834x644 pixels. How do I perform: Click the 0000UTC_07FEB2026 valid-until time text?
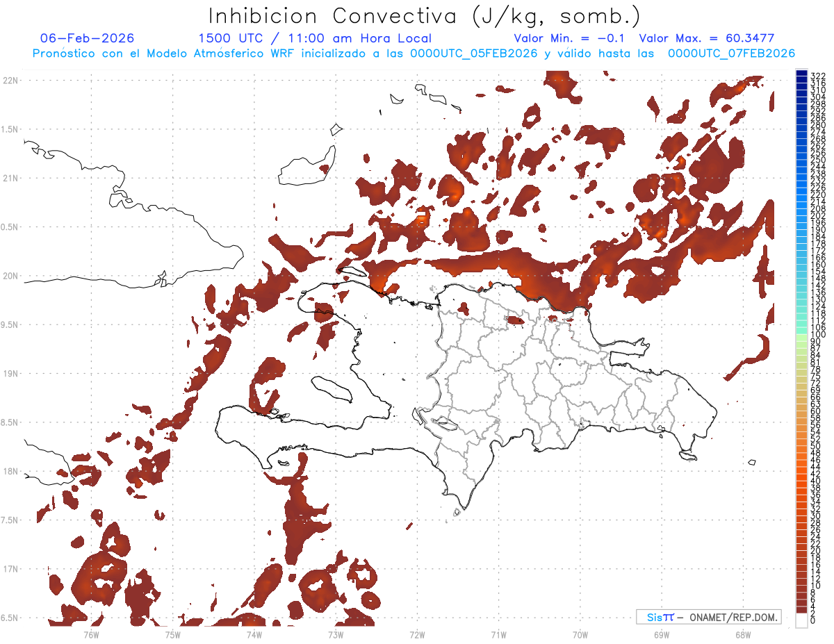tap(731, 53)
